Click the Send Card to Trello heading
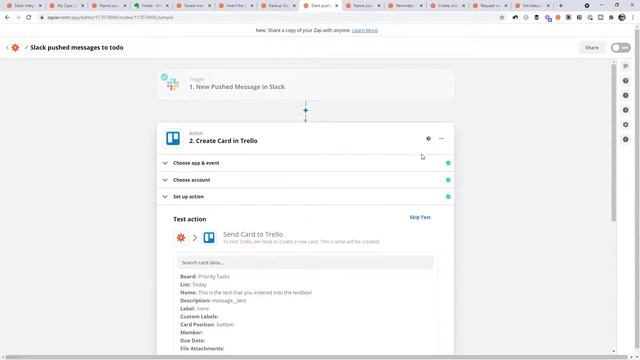This screenshot has width=640, height=360. pos(253,234)
